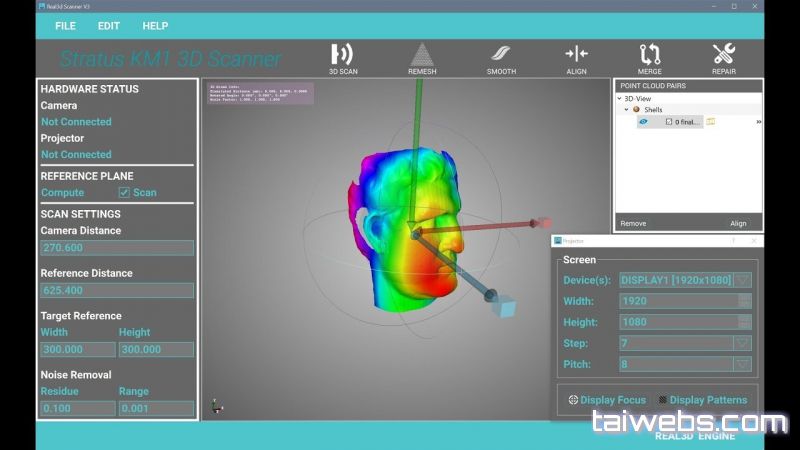Open the EDIT menu
800x450 pixels.
(110, 25)
